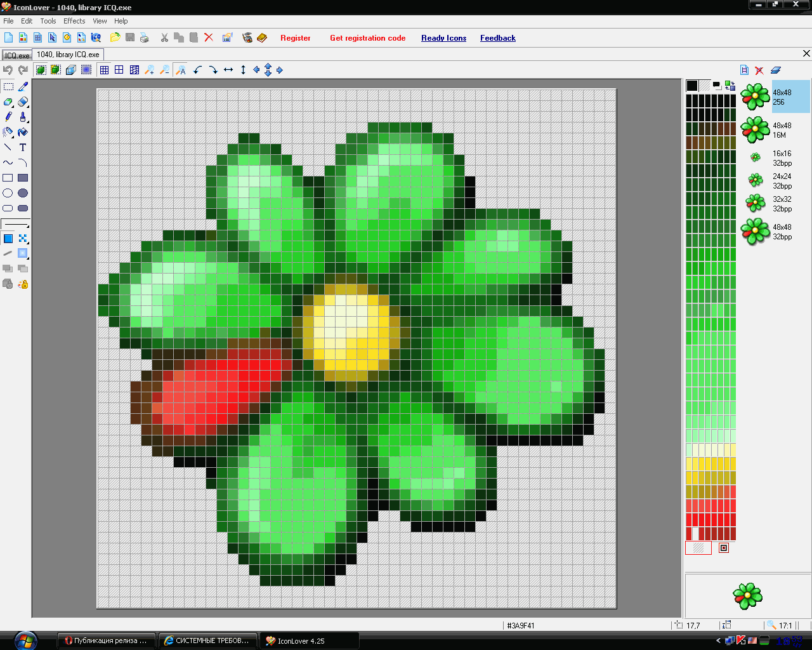812x650 pixels.
Task: Rotate image left with curved arrow
Action: tap(198, 70)
